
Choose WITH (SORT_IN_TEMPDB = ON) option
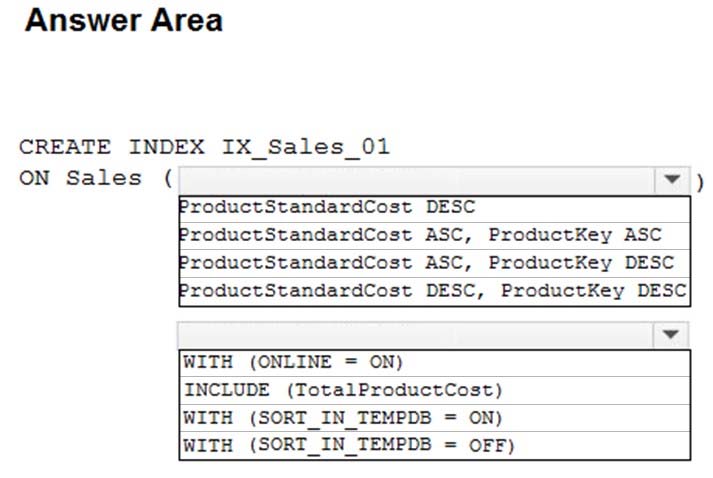pyautogui.click(x=343, y=417)
